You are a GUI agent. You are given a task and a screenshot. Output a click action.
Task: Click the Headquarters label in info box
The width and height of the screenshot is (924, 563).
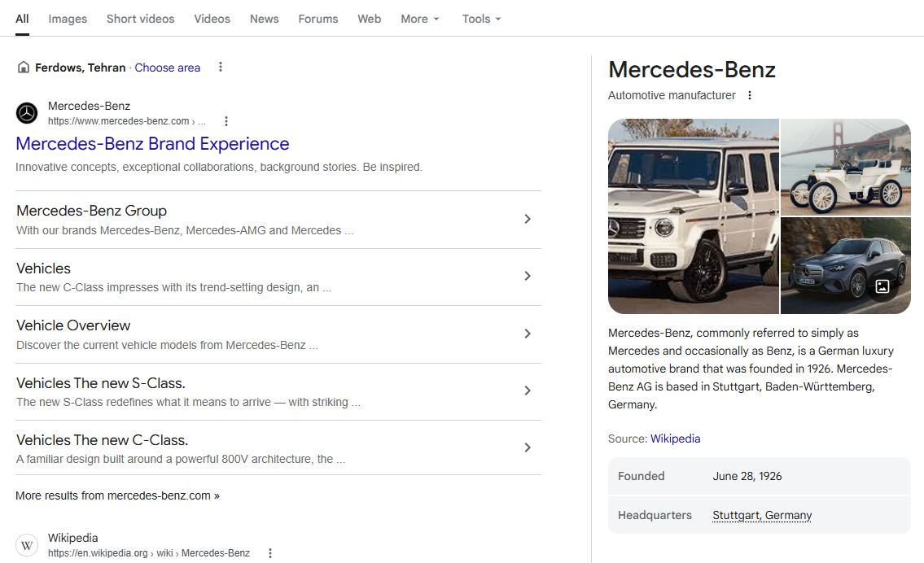[x=655, y=515]
